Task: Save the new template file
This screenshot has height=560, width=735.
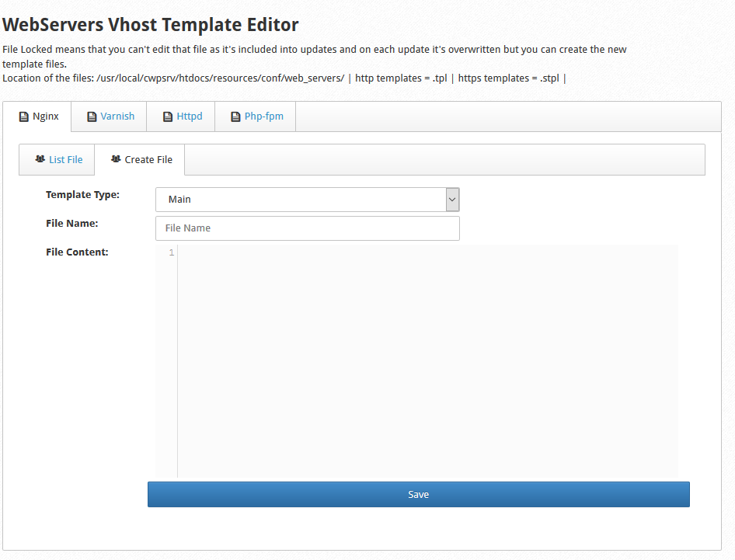Action: [419, 495]
